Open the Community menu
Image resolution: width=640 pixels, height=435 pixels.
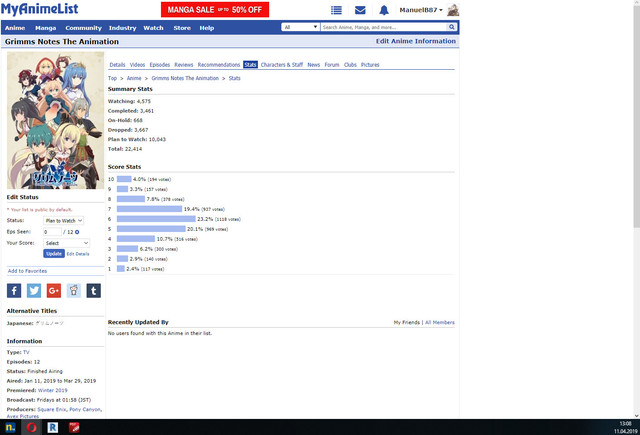coord(83,28)
